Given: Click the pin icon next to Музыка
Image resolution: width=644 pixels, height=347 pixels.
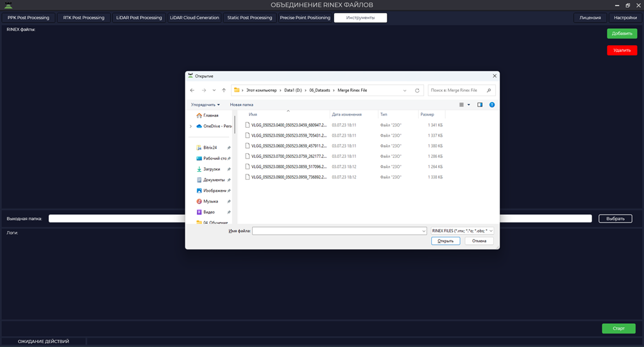Looking at the screenshot, I should click(229, 201).
